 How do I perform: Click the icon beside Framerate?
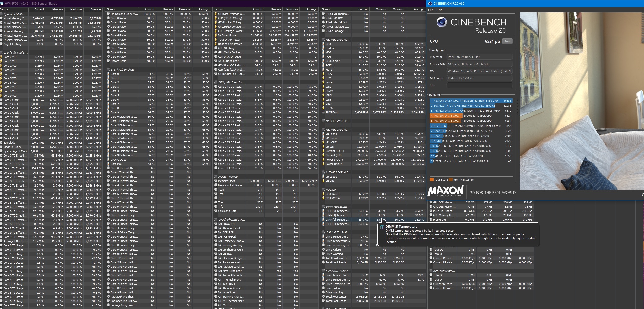pos(431,220)
